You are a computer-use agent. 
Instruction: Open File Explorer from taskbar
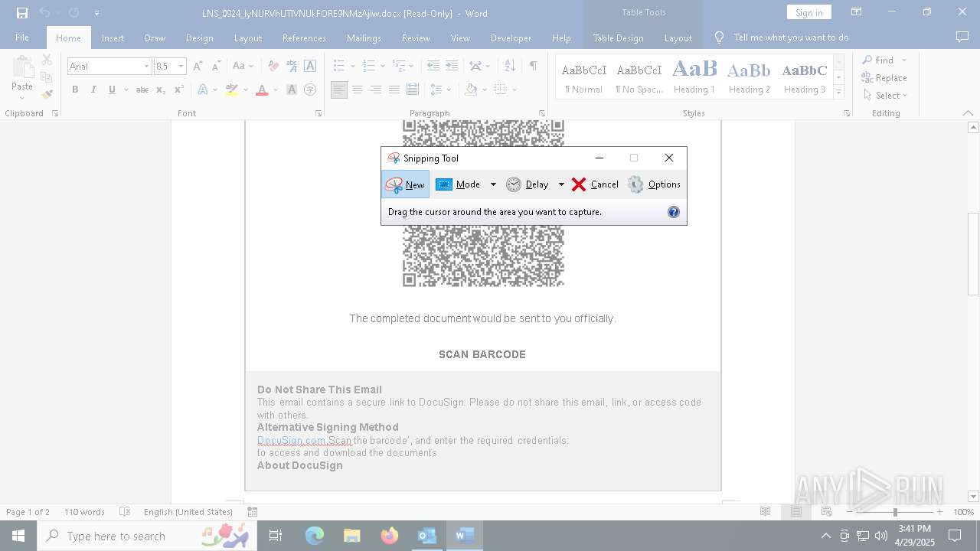(352, 536)
